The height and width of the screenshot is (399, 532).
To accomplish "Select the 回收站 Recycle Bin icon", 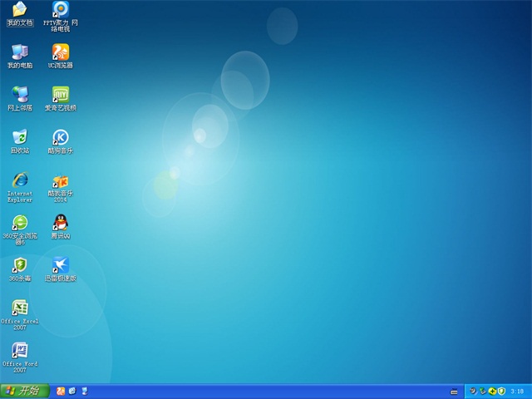I will pos(19,137).
